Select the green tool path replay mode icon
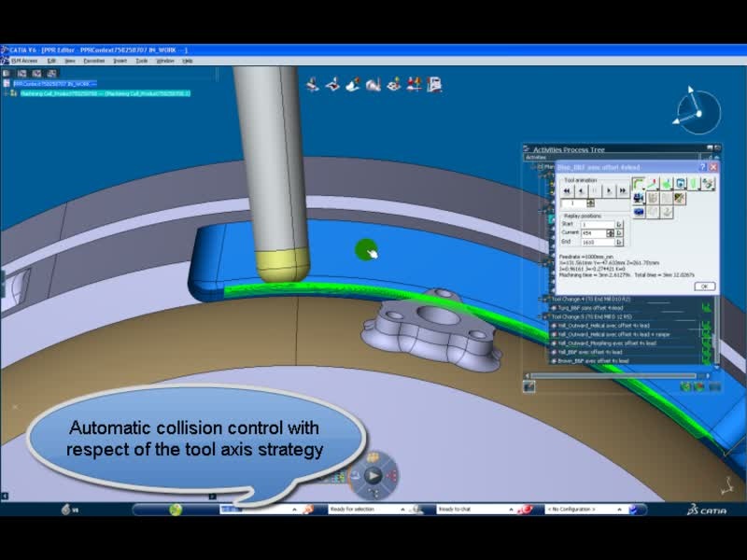The height and width of the screenshot is (560, 747). click(639, 184)
